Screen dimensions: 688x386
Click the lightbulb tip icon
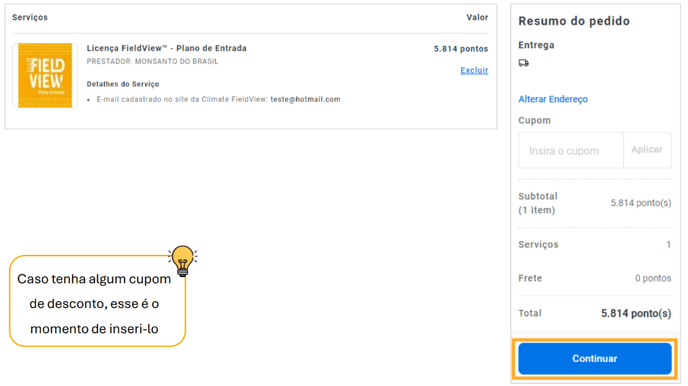pyautogui.click(x=183, y=261)
